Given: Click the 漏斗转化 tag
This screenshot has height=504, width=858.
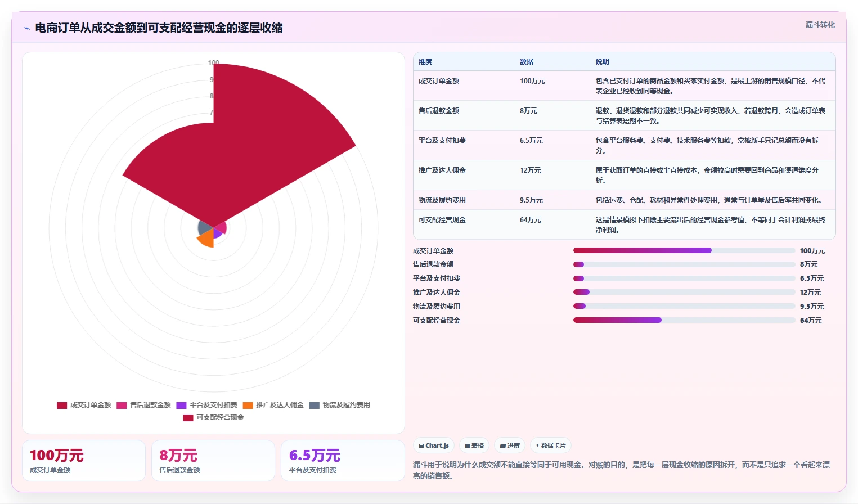Looking at the screenshot, I should pos(820,25).
